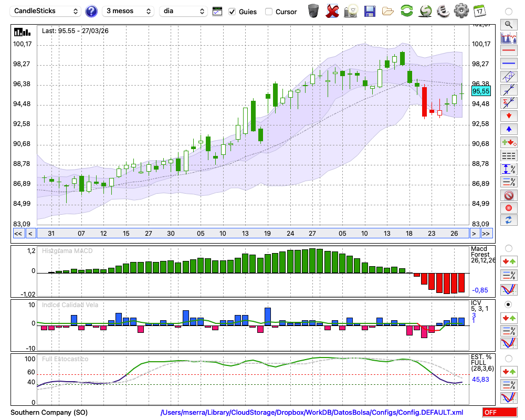Select the channel zigzag drawing tool
525x420 pixels.
[x=509, y=77]
